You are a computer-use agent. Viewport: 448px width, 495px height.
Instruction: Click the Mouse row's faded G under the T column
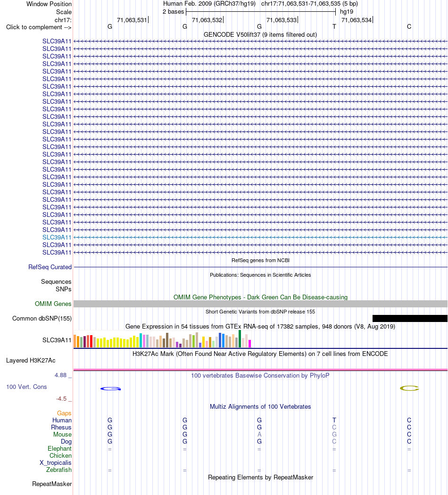pyautogui.click(x=334, y=434)
